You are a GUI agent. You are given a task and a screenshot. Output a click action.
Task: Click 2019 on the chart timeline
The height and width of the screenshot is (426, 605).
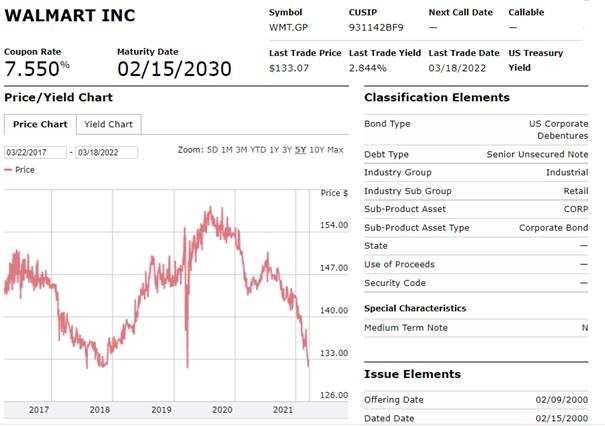(161, 410)
